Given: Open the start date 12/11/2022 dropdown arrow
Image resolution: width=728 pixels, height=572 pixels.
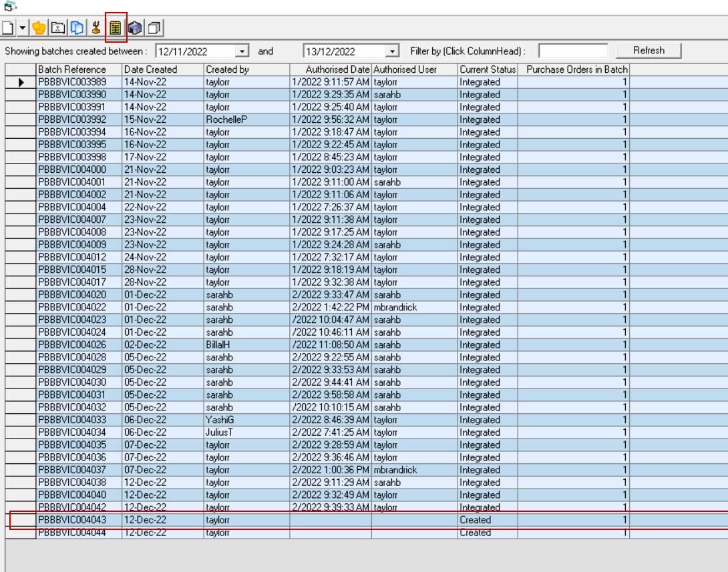Looking at the screenshot, I should tap(242, 51).
